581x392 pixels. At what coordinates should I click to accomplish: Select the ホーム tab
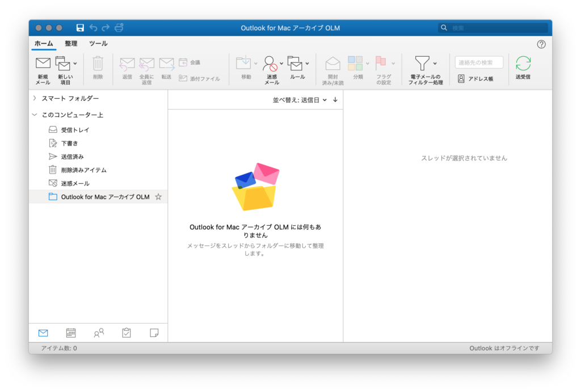coord(44,44)
